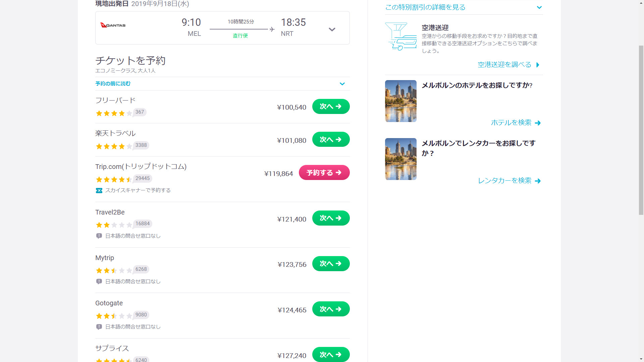Open the ホテルを検索 link
The height and width of the screenshot is (362, 644).
pyautogui.click(x=516, y=123)
